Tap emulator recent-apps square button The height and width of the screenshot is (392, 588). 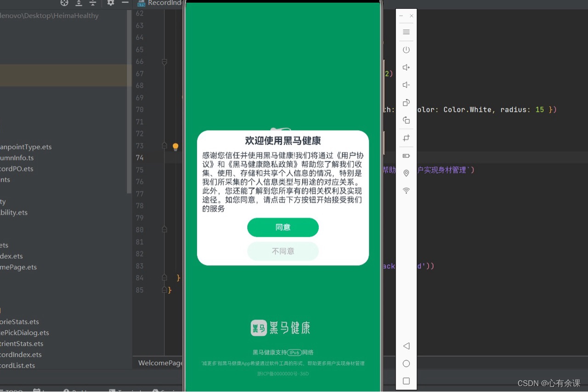406,381
